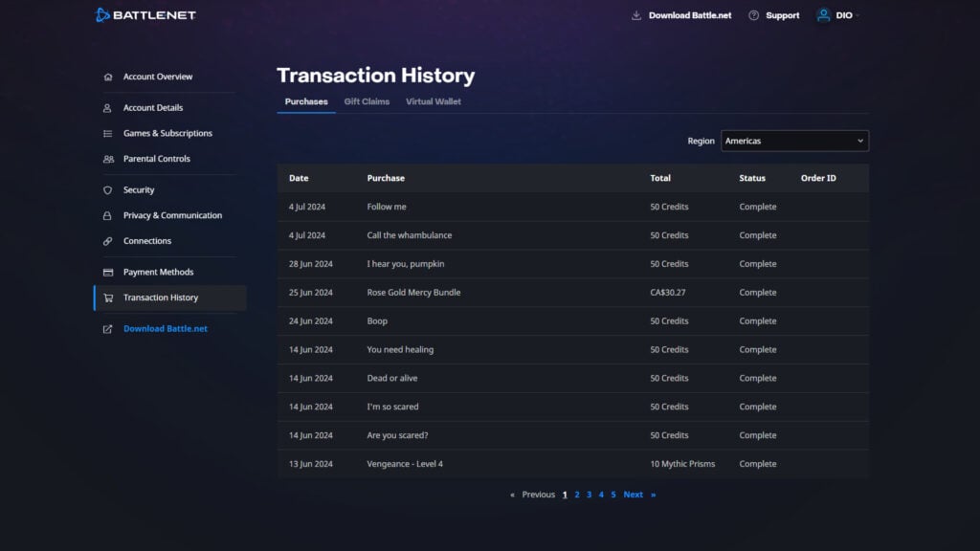Click the Account Details person icon

106,107
